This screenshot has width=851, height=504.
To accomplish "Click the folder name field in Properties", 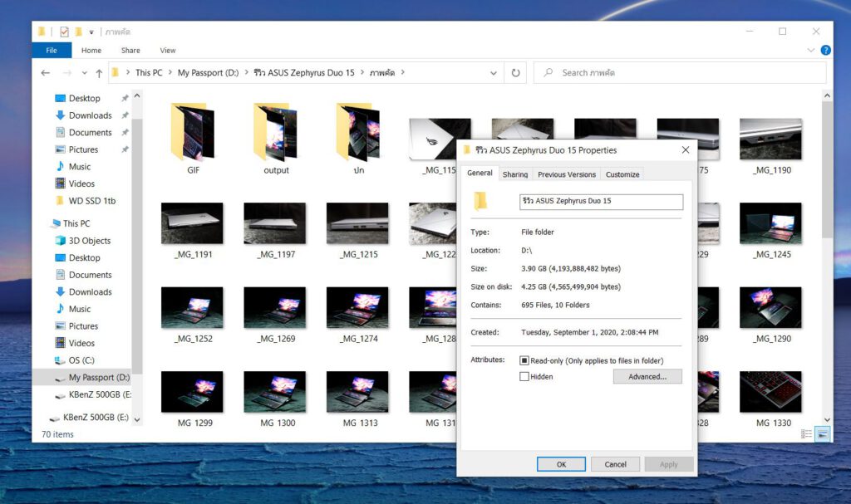I will pos(602,201).
